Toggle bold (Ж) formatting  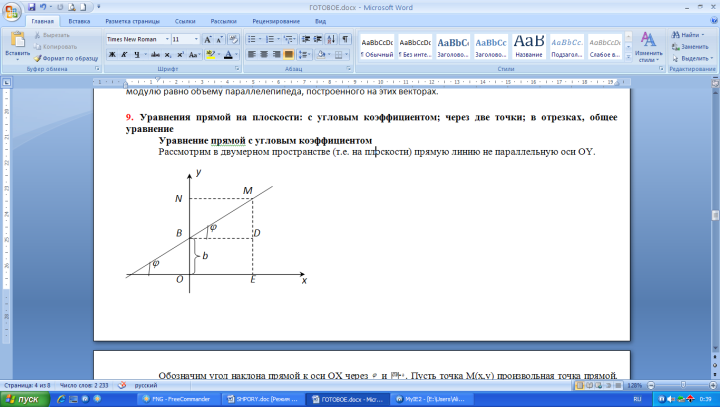[112, 55]
